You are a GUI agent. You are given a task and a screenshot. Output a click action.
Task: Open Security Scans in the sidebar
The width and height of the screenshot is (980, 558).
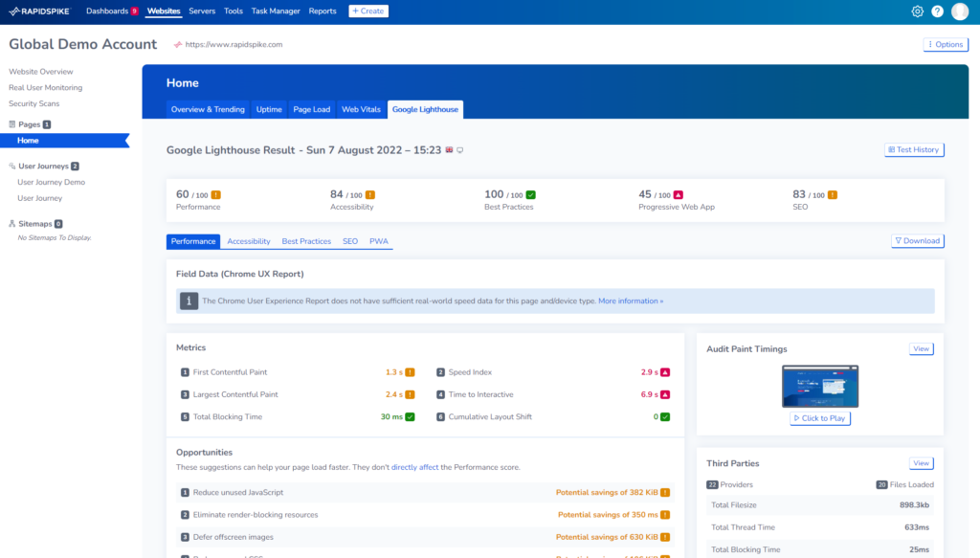coord(34,103)
